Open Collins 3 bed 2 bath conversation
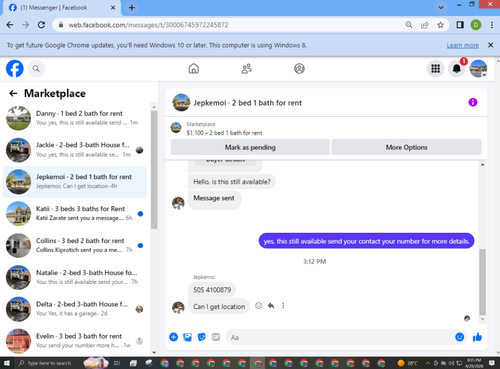The width and height of the screenshot is (500, 369). tap(75, 245)
